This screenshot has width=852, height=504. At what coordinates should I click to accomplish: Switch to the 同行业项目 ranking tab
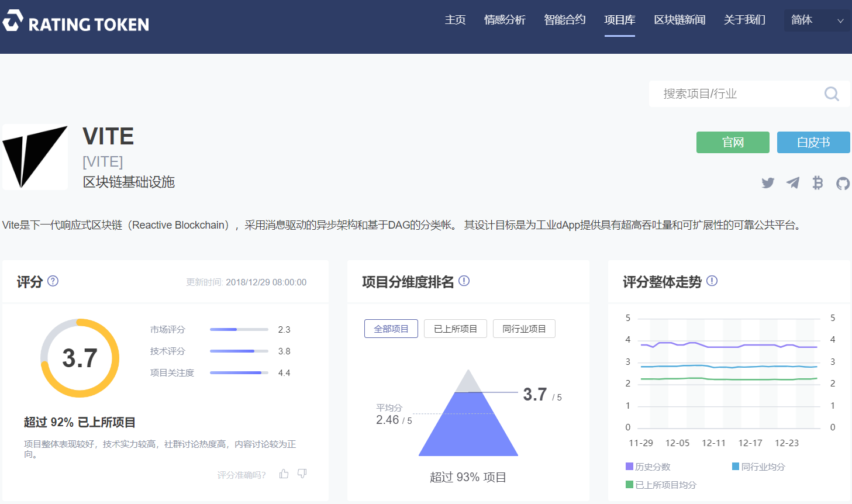tap(524, 329)
